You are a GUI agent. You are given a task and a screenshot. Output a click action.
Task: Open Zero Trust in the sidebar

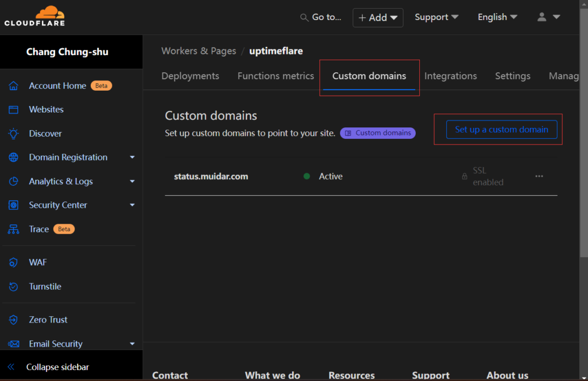pyautogui.click(x=48, y=320)
